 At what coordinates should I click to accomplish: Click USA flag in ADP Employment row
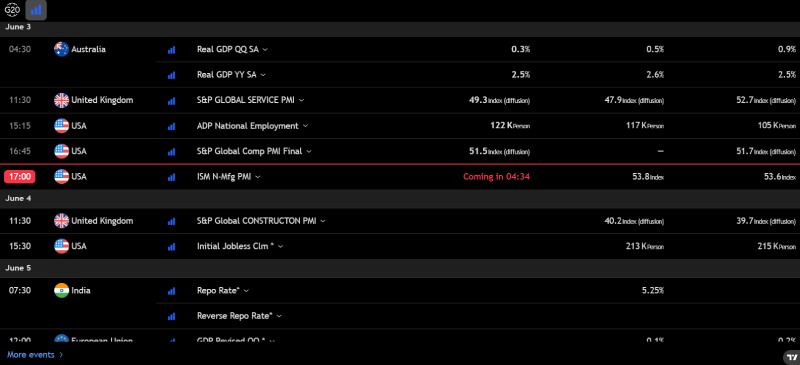coord(61,126)
